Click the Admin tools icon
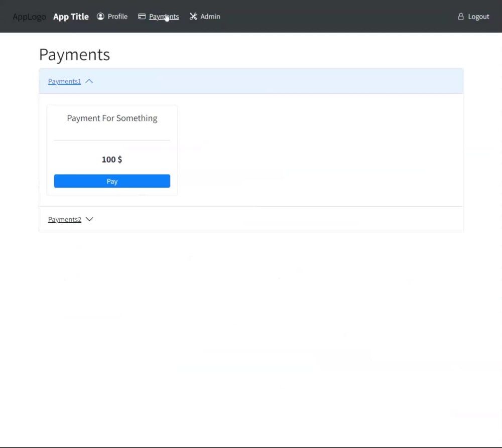Screen dimensions: 502x448 point(193,17)
